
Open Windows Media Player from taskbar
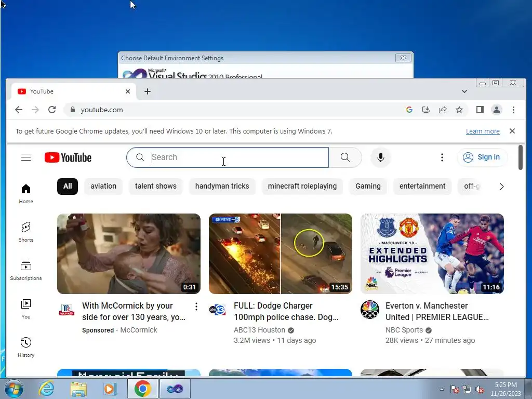[x=110, y=389]
